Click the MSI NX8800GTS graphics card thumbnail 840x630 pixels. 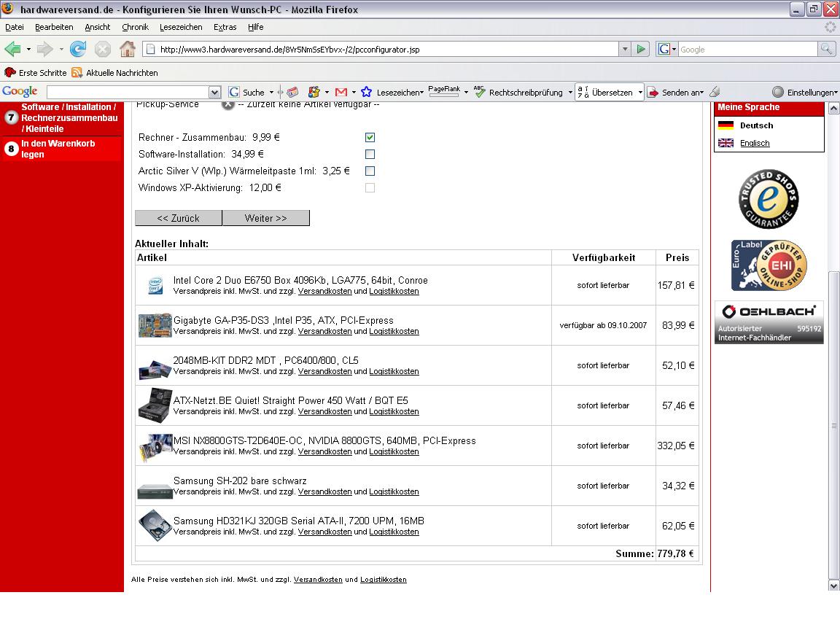point(155,447)
